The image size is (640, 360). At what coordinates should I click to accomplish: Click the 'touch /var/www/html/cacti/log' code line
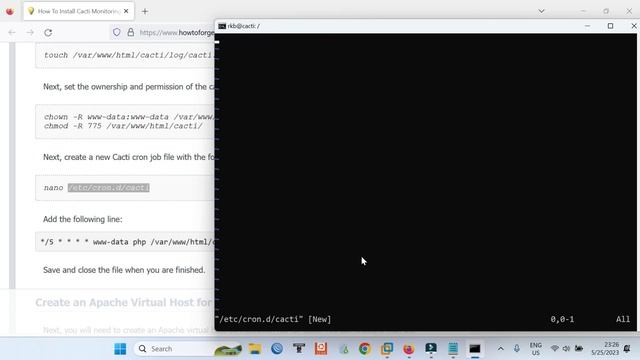129,55
